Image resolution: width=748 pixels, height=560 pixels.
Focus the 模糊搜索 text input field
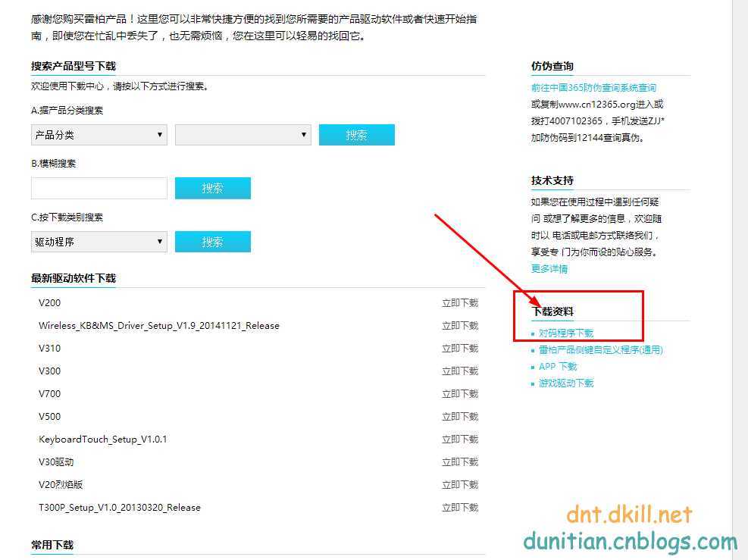pos(99,188)
